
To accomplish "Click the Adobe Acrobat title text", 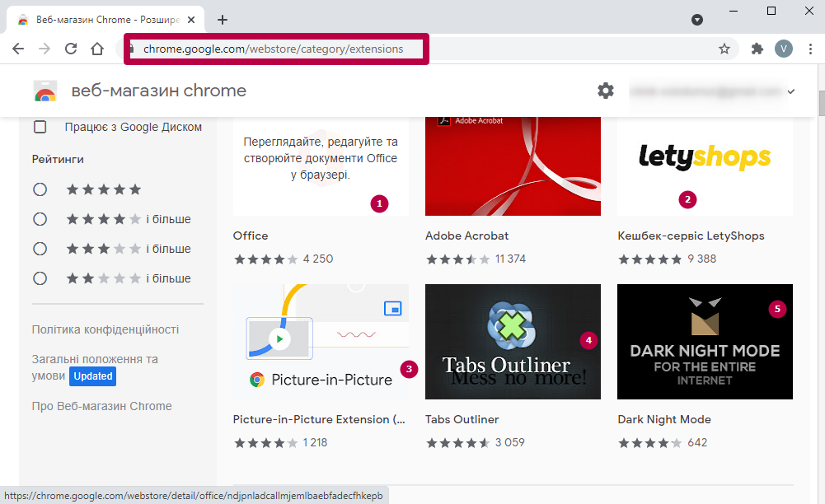I will pos(466,236).
